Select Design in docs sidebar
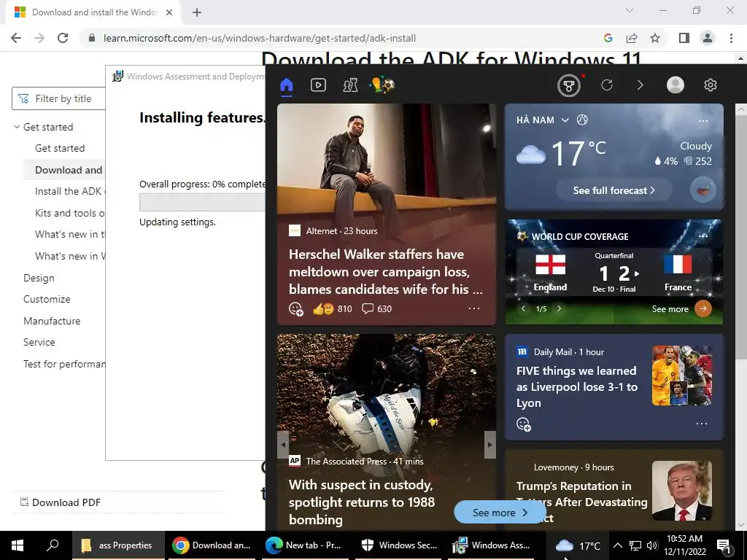 pos(39,278)
